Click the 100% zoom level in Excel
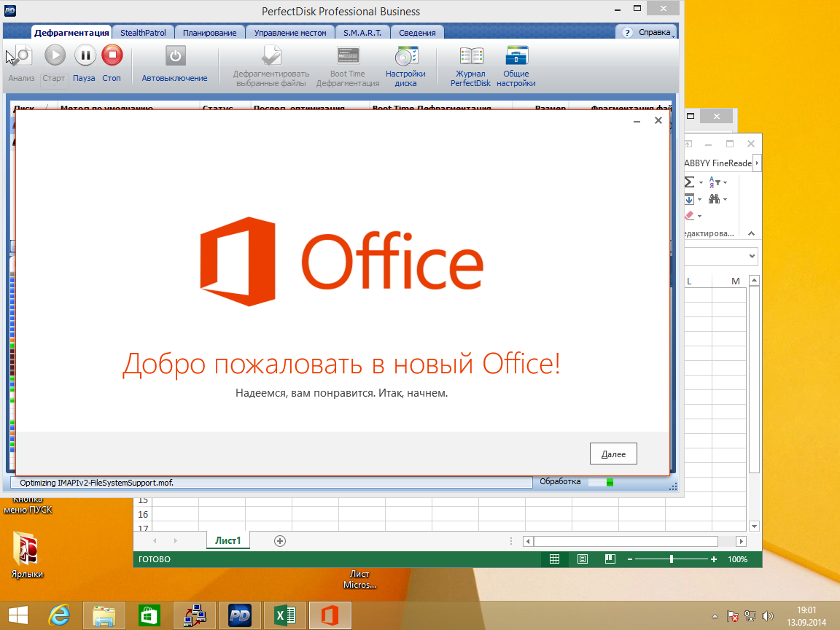The height and width of the screenshot is (630, 840). click(737, 559)
